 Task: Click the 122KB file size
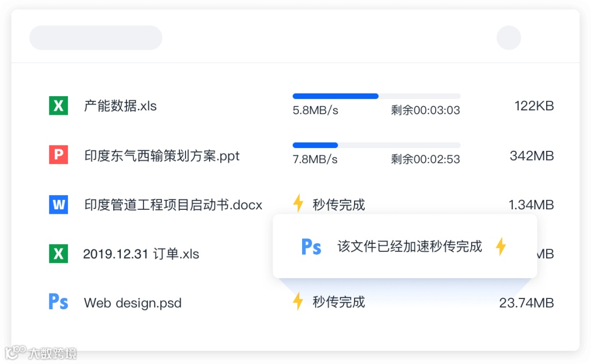(534, 106)
